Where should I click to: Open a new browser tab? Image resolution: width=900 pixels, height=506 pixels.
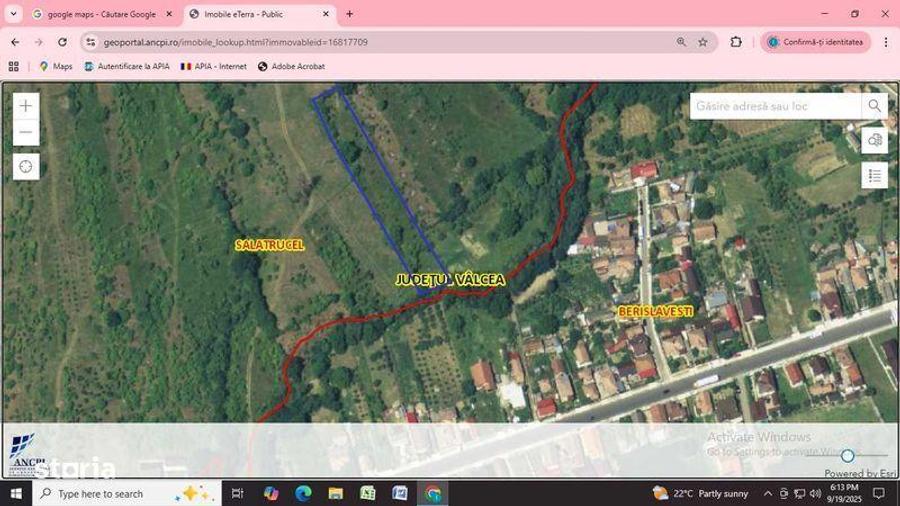point(349,14)
